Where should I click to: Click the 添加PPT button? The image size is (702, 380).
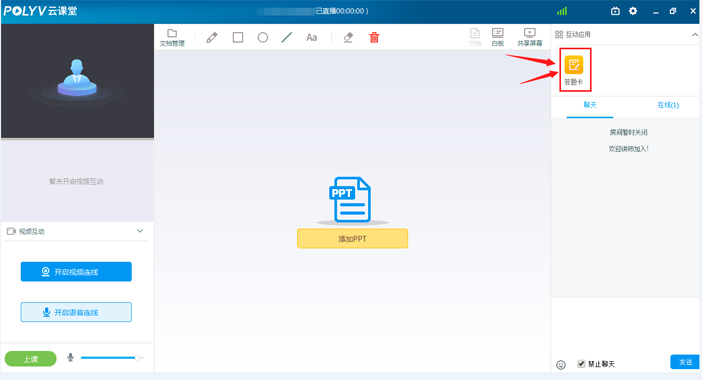[x=352, y=239]
